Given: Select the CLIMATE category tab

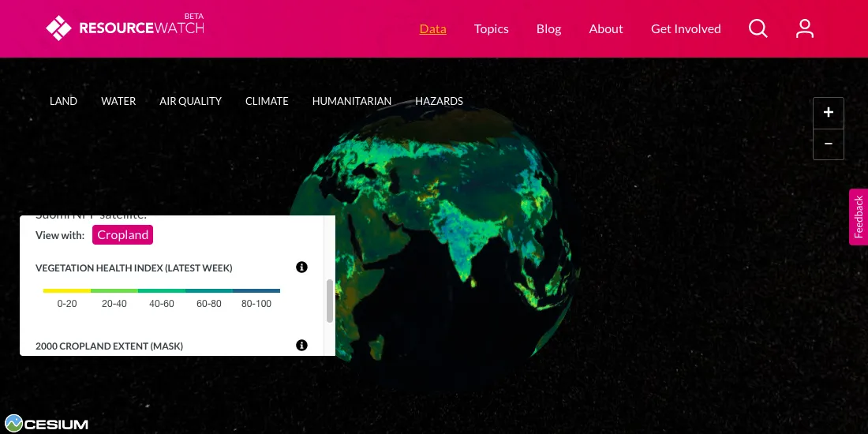Looking at the screenshot, I should (267, 101).
